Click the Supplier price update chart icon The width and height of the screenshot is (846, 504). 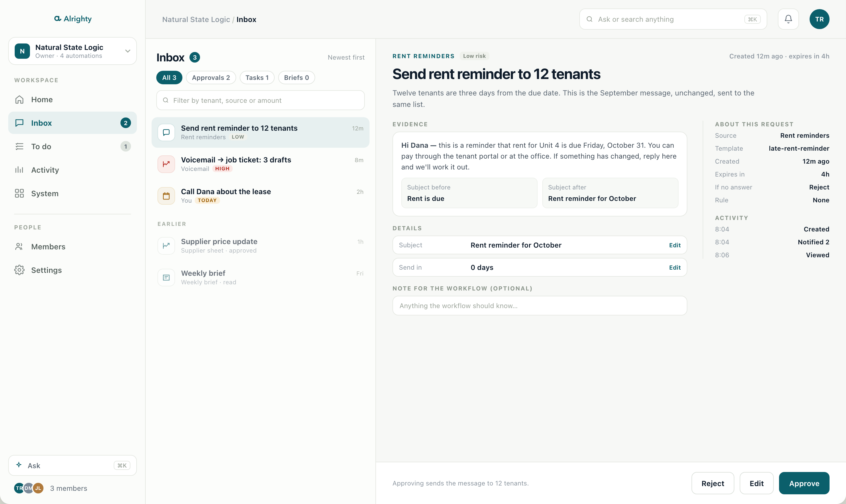(x=166, y=246)
